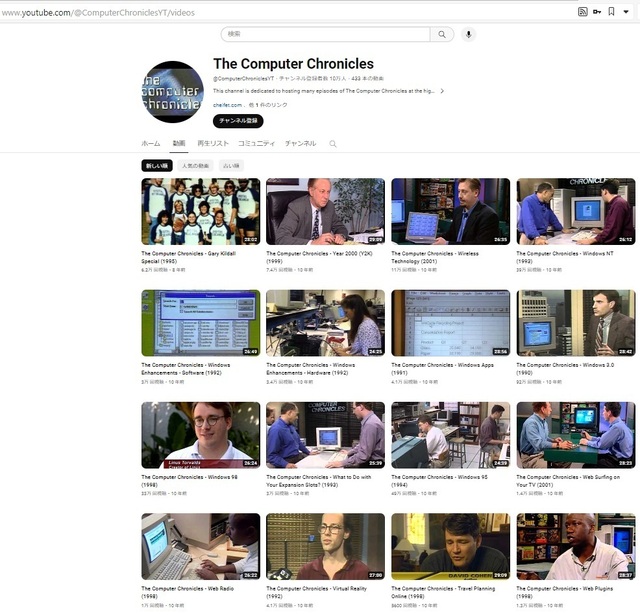The height and width of the screenshot is (615, 640).
Task: Open the Web Radio (1998) thumbnail
Action: tap(200, 546)
